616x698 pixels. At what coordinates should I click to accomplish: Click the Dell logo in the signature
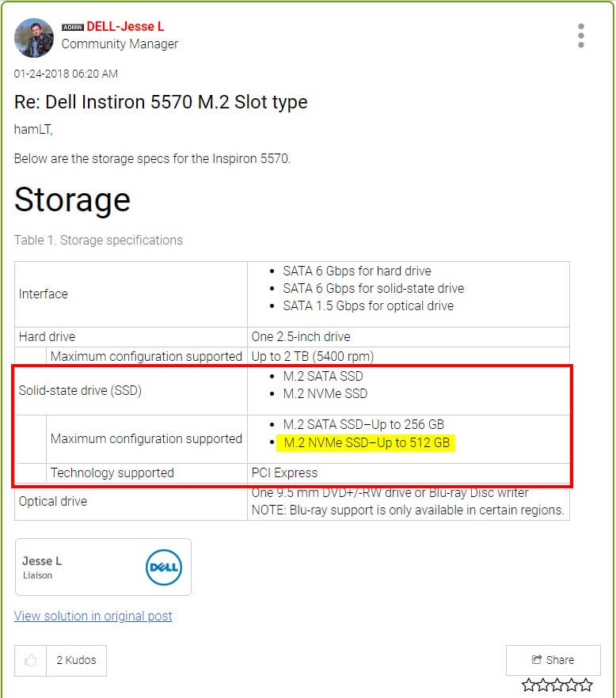coord(164,567)
